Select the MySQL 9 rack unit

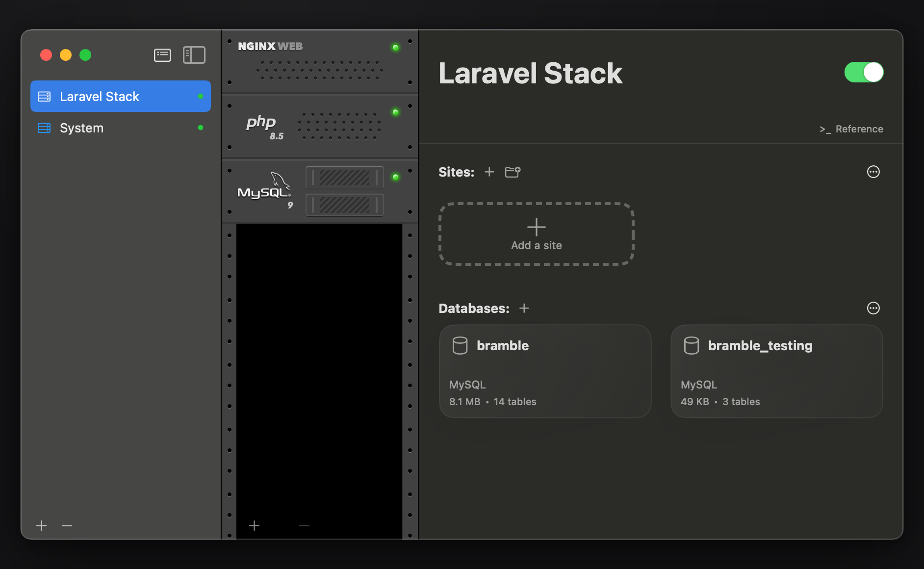(x=320, y=191)
